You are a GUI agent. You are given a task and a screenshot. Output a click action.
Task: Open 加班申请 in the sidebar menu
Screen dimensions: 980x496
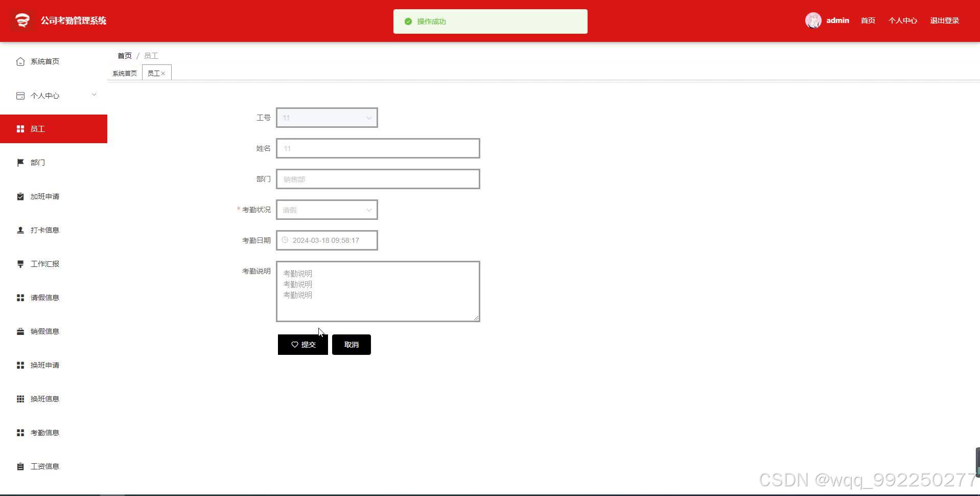point(54,196)
